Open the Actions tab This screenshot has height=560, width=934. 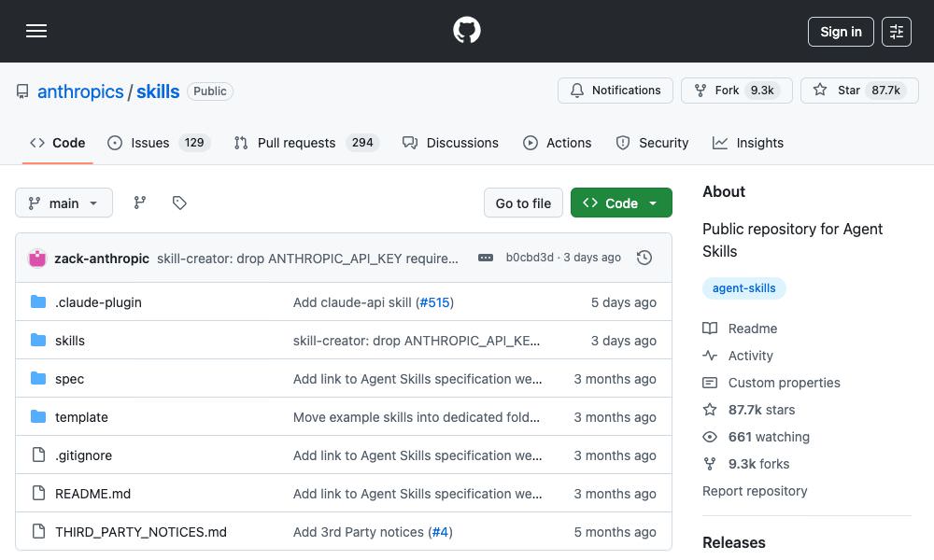pos(558,143)
